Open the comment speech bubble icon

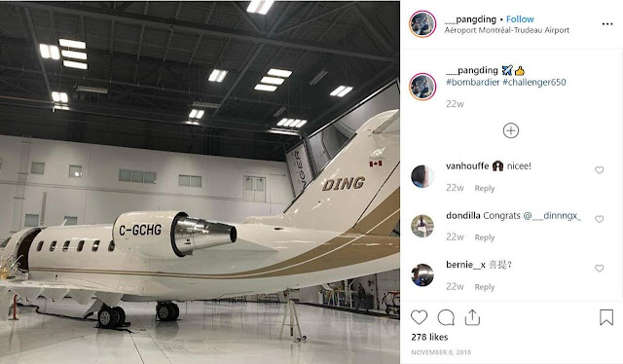point(446,317)
